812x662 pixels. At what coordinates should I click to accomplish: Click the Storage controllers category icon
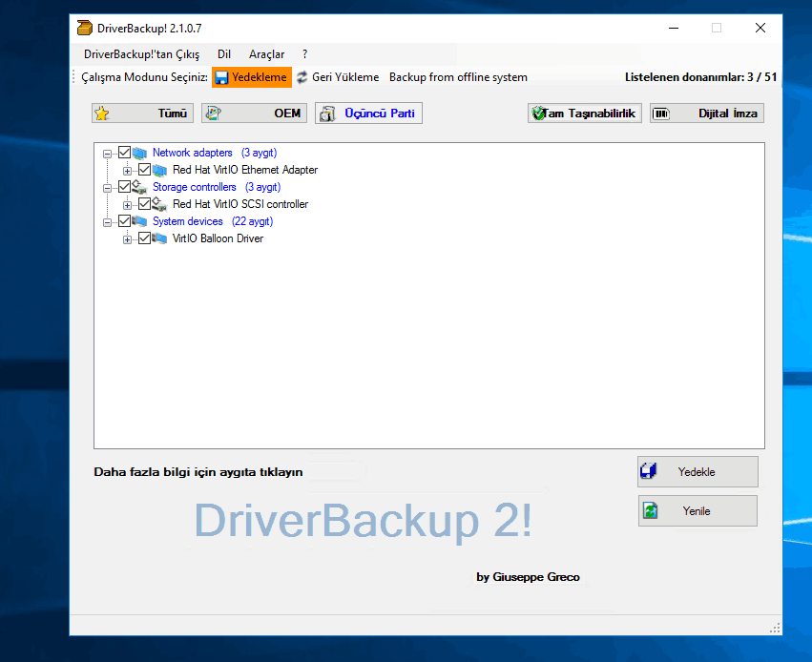click(139, 187)
